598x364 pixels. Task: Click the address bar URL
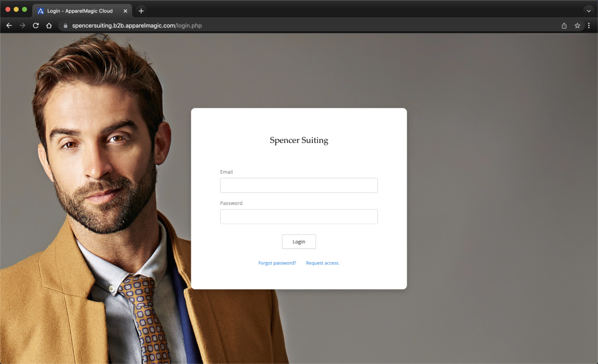[137, 25]
